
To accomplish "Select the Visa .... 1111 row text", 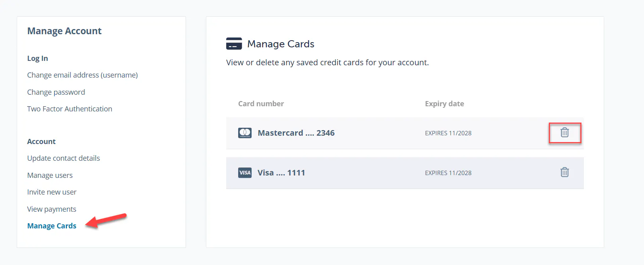I will (281, 173).
